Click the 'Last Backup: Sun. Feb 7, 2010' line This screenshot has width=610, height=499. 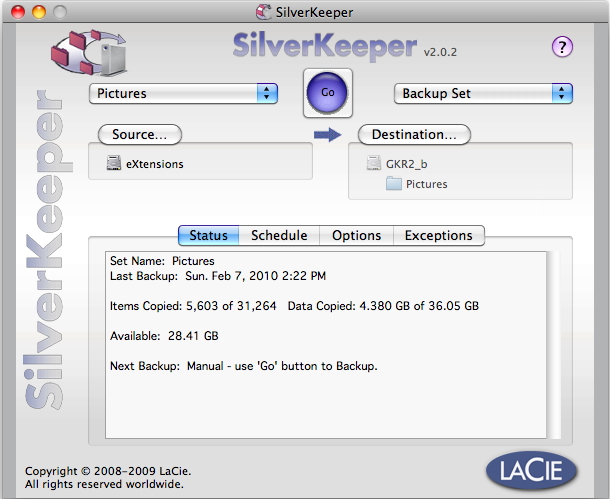[218, 276]
